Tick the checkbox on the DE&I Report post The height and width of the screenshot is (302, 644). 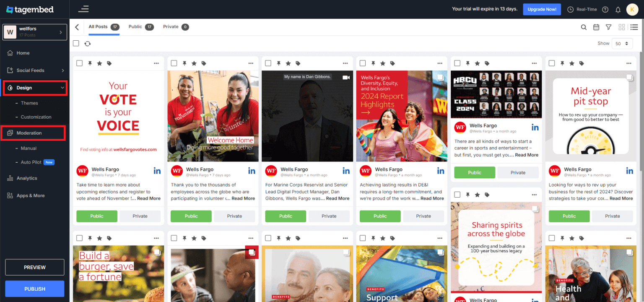(x=362, y=63)
